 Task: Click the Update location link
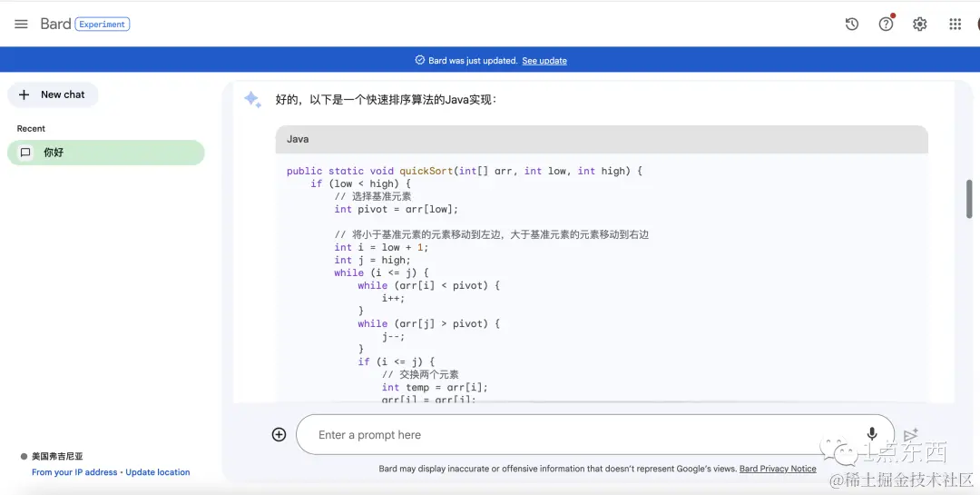pos(158,472)
